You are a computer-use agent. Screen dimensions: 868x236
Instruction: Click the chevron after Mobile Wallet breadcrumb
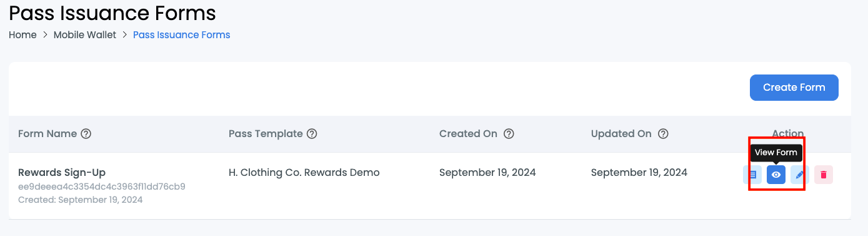click(125, 35)
